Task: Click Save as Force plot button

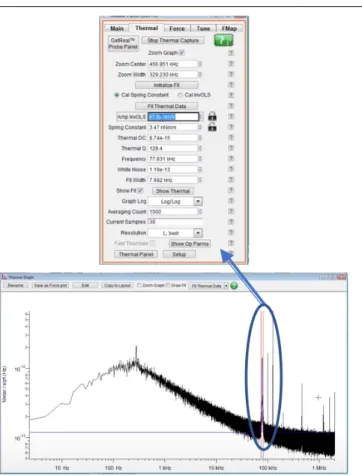Action: [51, 285]
